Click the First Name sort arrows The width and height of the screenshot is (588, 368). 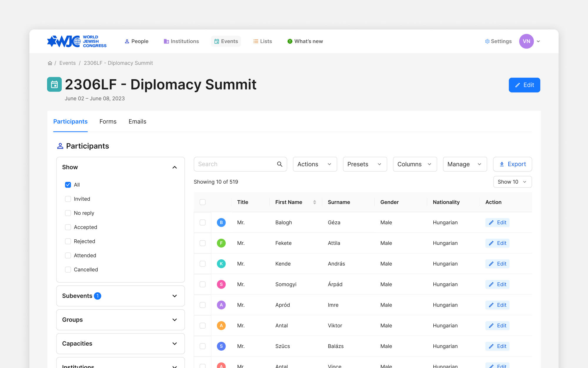315,202
